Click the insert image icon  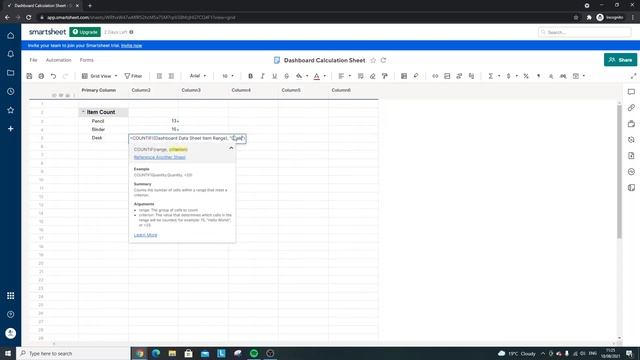coord(447,76)
